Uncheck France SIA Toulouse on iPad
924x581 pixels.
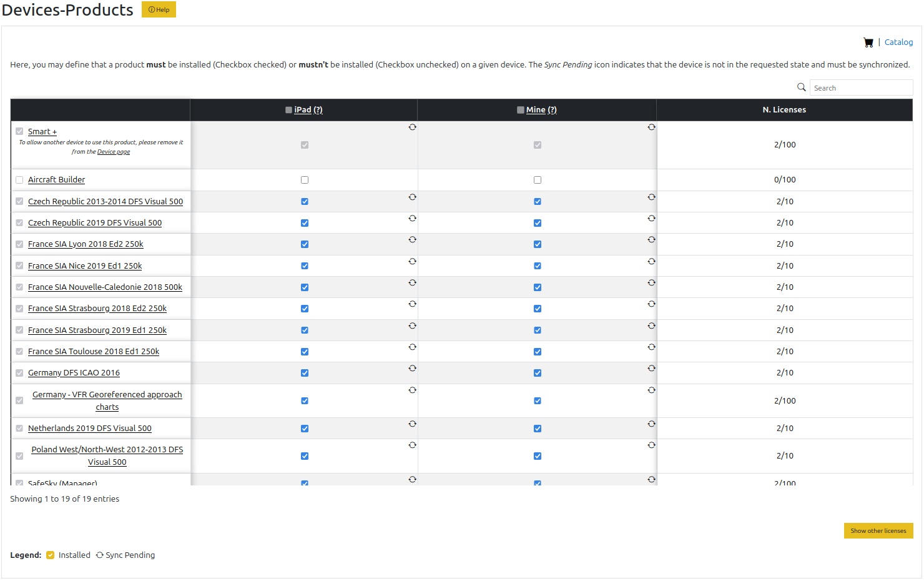[x=305, y=352]
